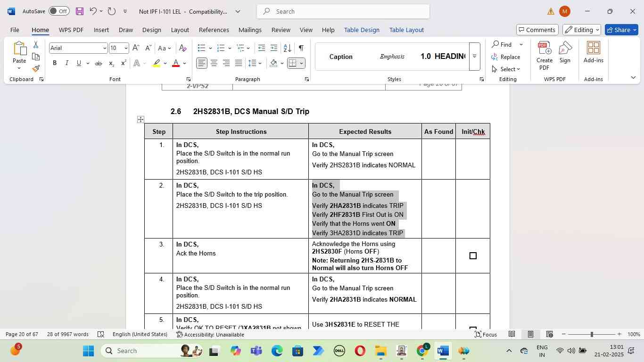Switch to Read Mode view icon
Viewport: 644px width, 362px height.
(512, 334)
